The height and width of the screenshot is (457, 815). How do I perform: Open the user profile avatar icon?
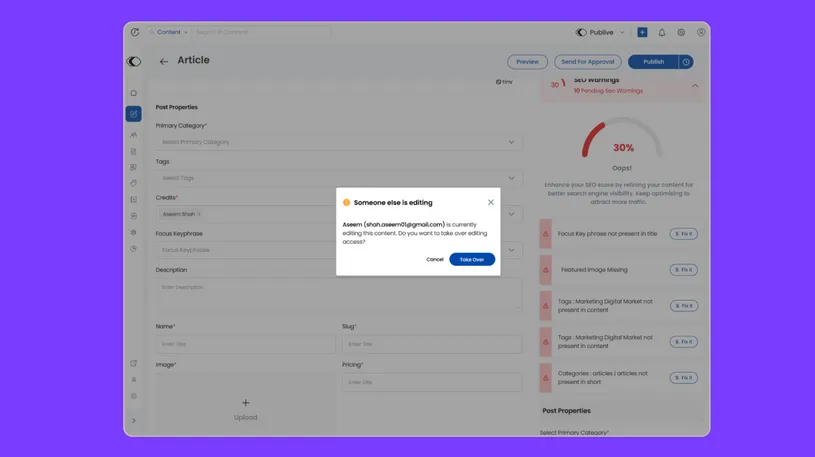coord(701,32)
